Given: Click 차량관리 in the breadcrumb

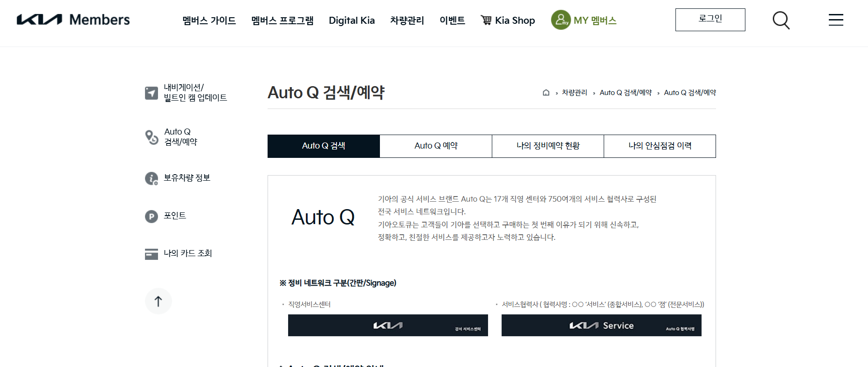Looking at the screenshot, I should [x=574, y=93].
